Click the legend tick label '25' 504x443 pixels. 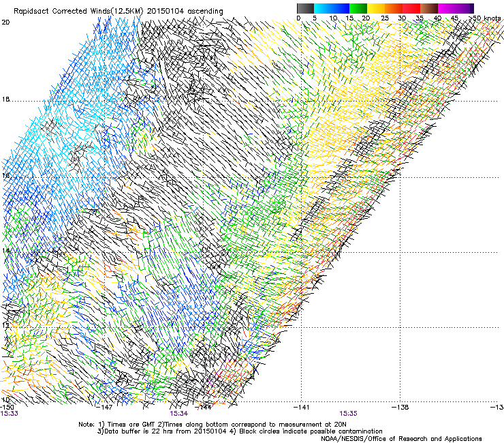tap(385, 18)
